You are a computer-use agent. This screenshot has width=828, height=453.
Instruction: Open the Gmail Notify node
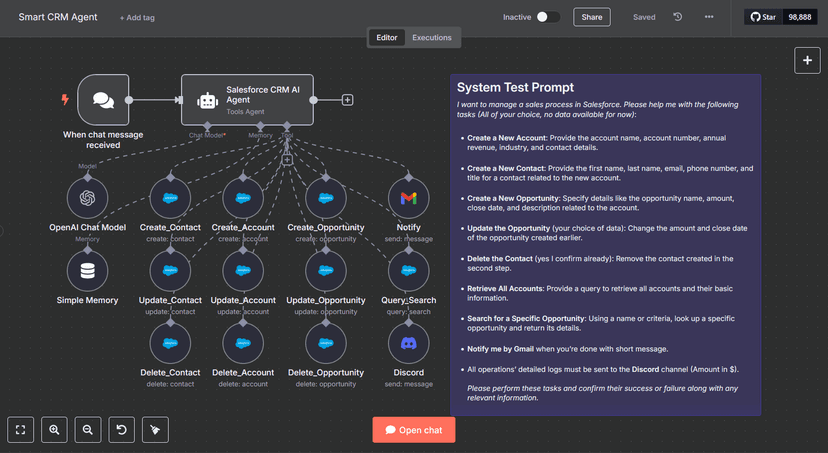[407, 198]
